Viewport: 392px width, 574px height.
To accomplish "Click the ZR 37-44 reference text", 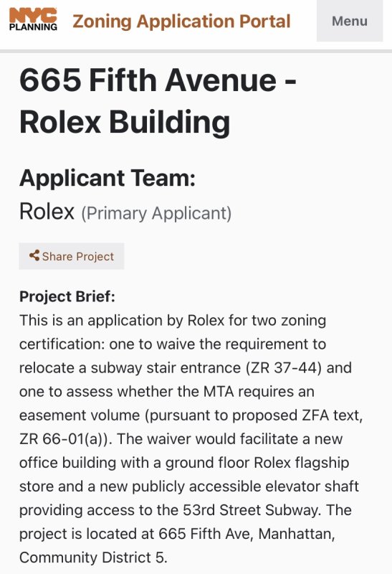I will click(283, 367).
